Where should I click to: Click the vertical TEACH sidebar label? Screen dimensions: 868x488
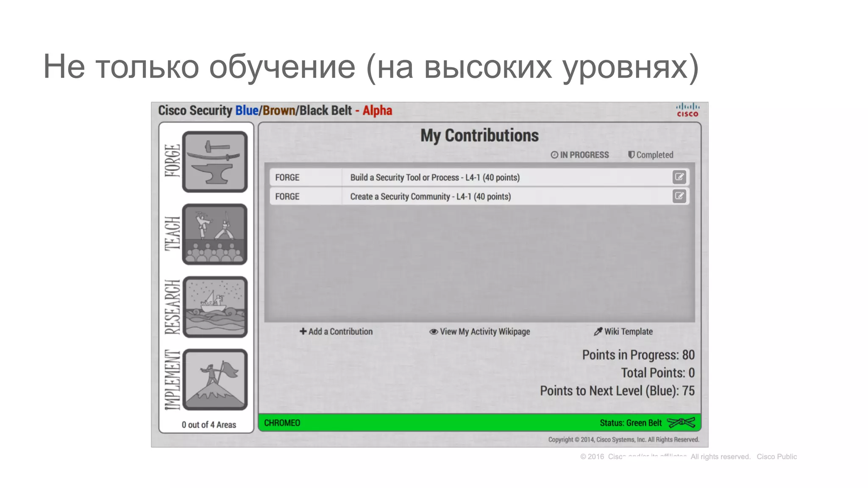(x=172, y=233)
